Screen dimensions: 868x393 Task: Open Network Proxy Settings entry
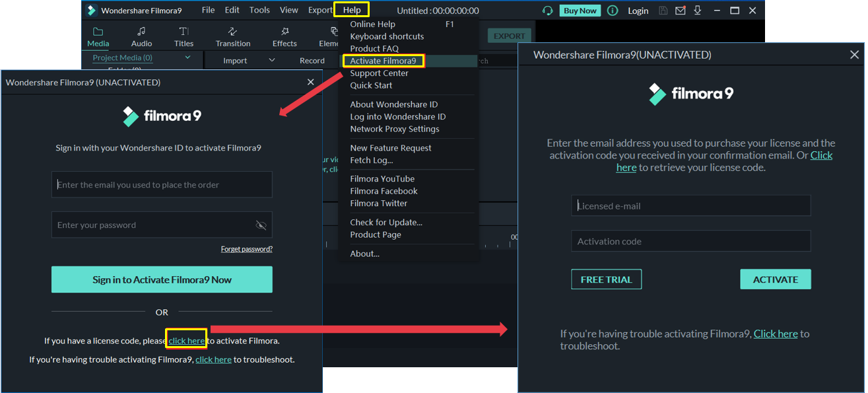pyautogui.click(x=395, y=129)
